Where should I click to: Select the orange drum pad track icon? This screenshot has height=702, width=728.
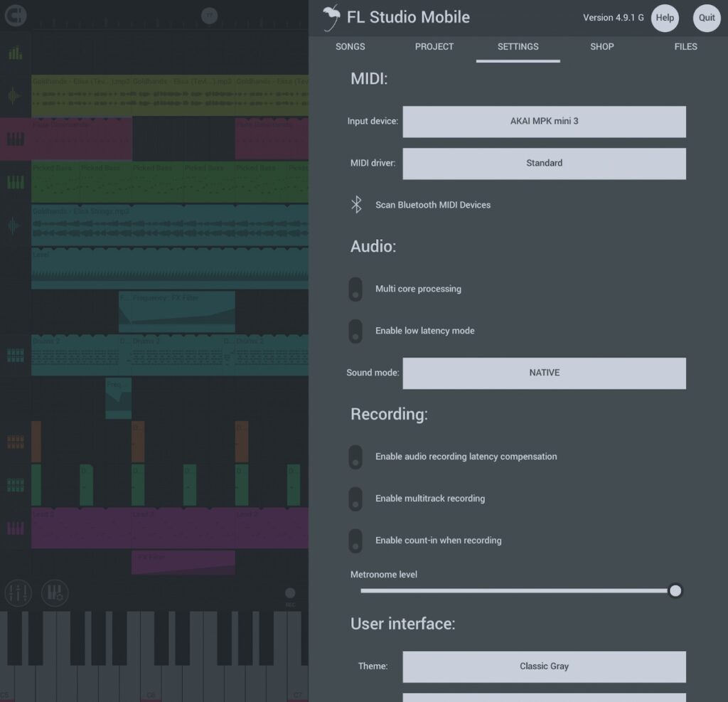(15, 442)
